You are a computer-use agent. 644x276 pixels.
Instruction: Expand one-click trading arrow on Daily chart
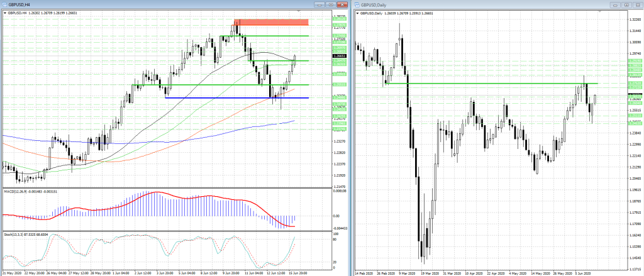[358, 13]
